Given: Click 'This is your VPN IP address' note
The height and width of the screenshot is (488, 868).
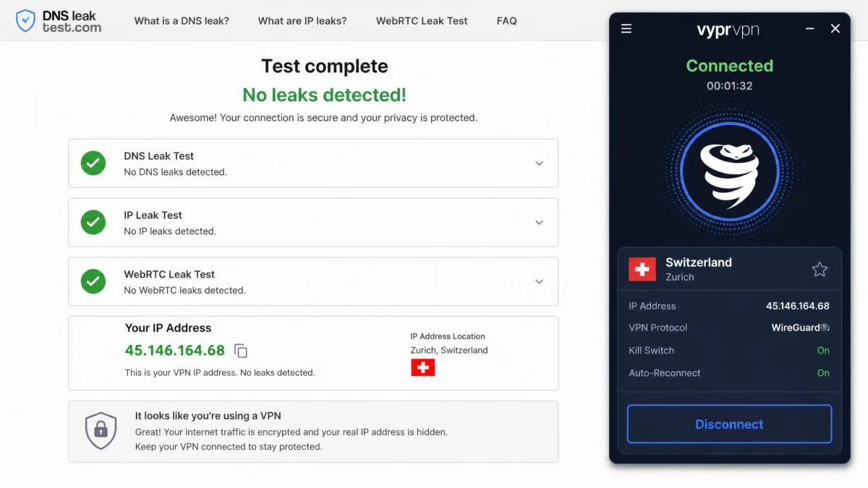Looking at the screenshot, I should 220,373.
